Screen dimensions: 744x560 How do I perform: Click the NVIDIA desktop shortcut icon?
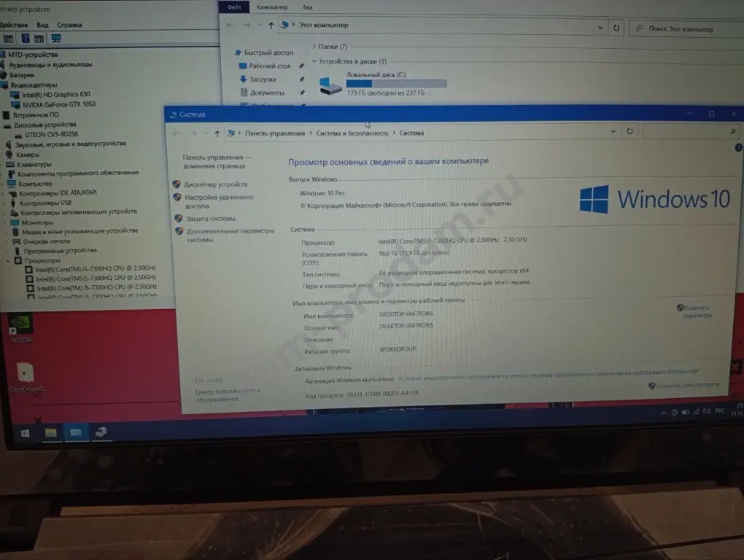tap(22, 325)
